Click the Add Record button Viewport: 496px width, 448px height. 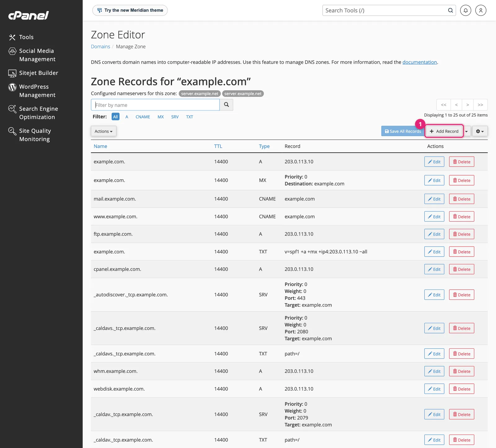pos(444,131)
